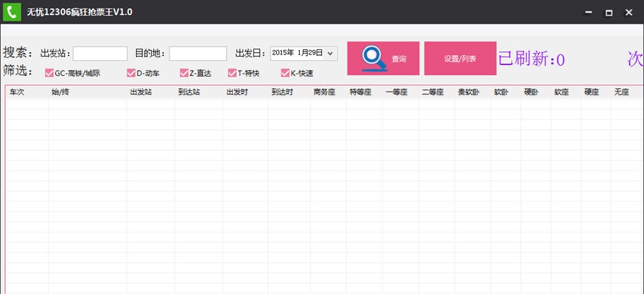
Task: Click the magnifying glass search icon
Action: tap(374, 59)
